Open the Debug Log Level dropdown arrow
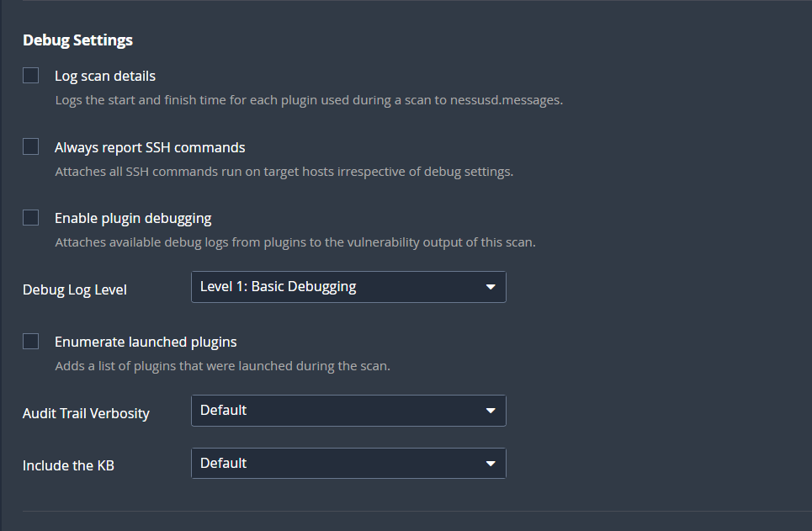This screenshot has width=812, height=531. click(491, 287)
